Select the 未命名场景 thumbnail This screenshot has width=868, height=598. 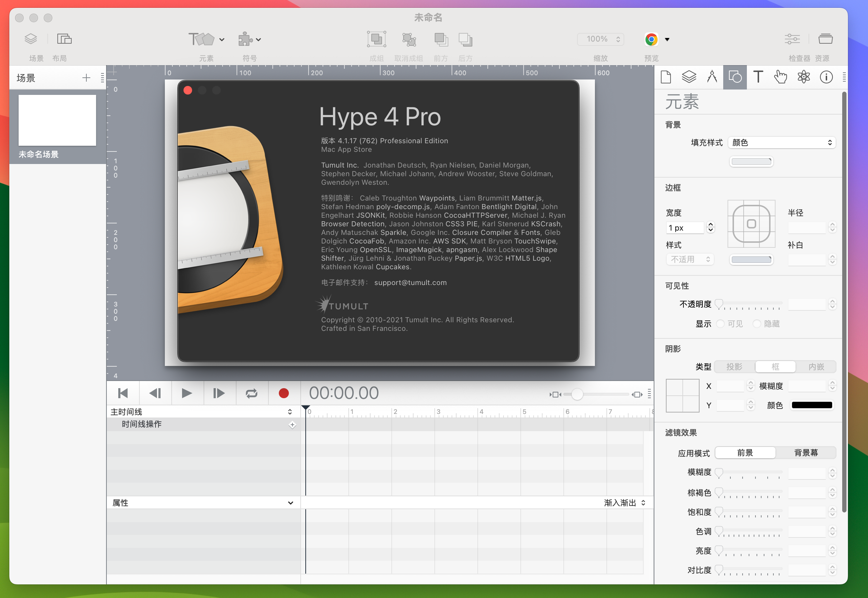[57, 120]
